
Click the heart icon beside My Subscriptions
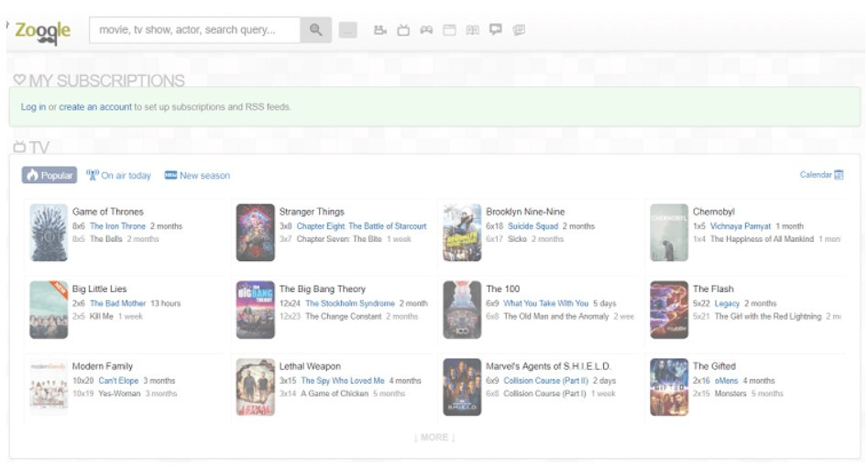point(19,81)
